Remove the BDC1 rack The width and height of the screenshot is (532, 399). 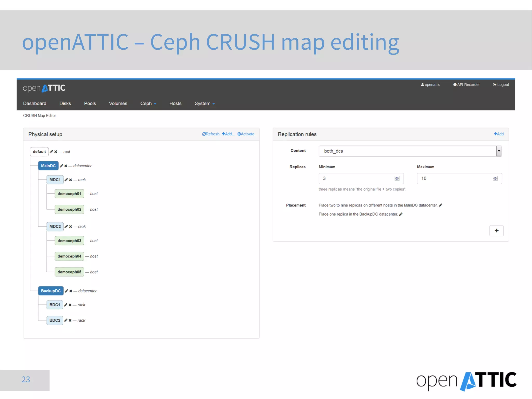pyautogui.click(x=70, y=305)
